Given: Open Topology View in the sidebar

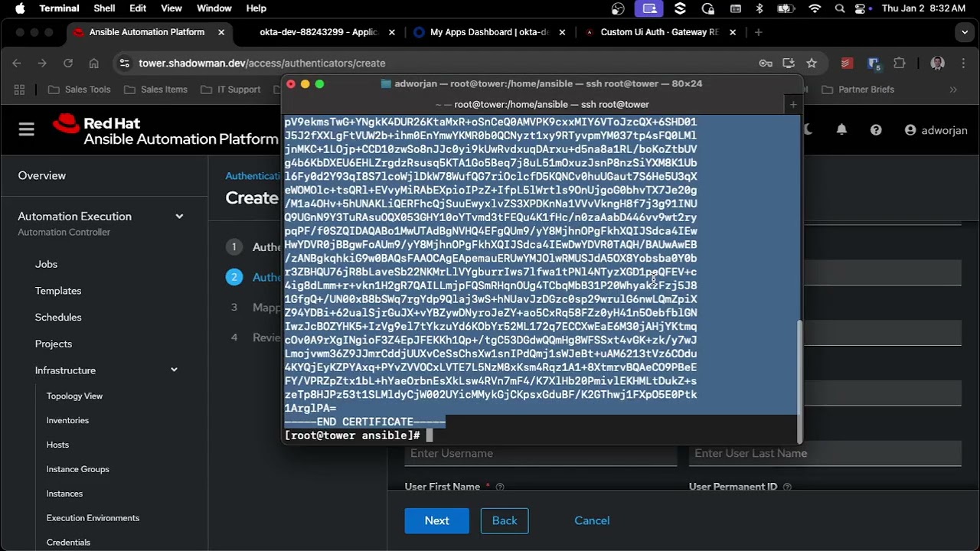Looking at the screenshot, I should pos(74,396).
